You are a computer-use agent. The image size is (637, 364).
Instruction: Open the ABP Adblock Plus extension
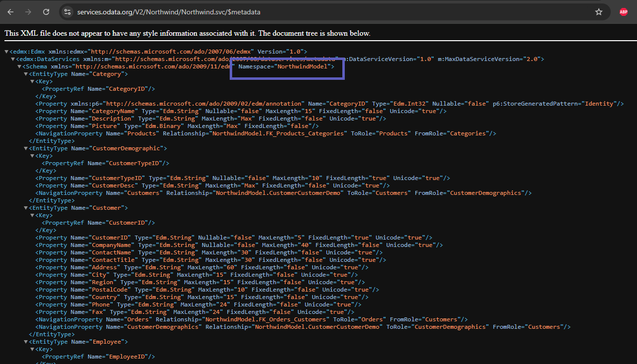pyautogui.click(x=623, y=12)
